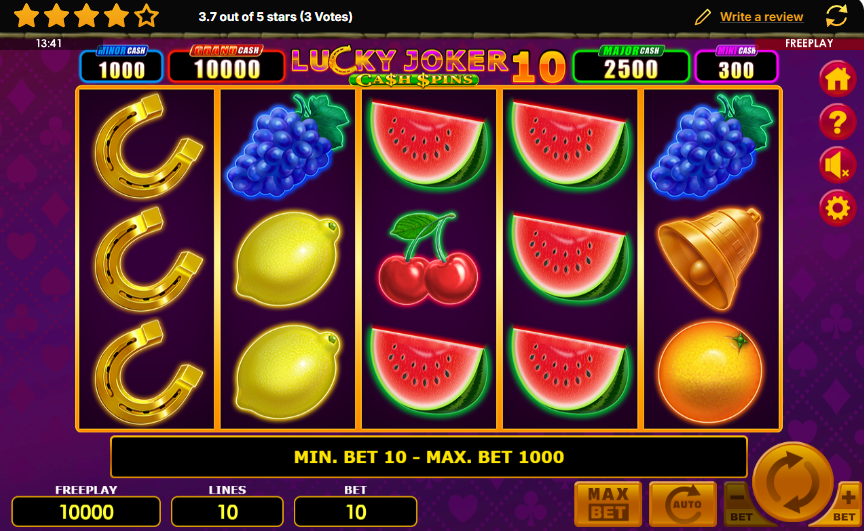Rate with the fifth empty star

point(146,16)
